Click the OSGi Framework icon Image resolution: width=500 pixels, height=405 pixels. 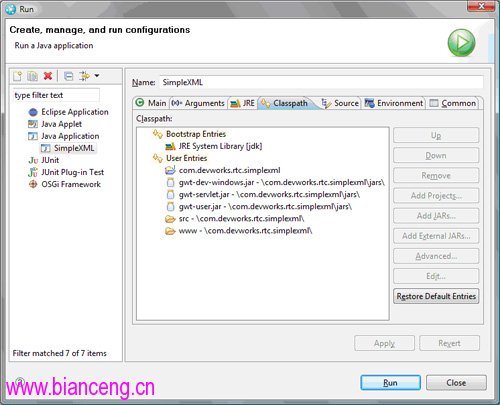[x=33, y=184]
